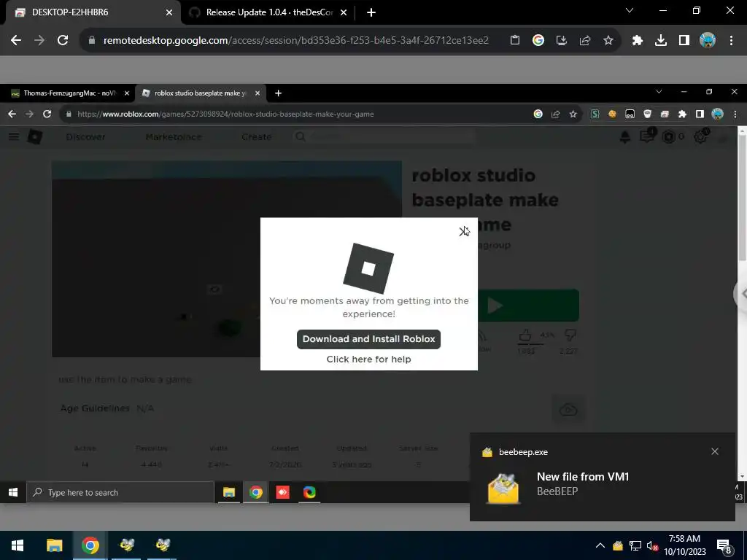Click the green S extension icon
Viewport: 747px width, 560px height.
pyautogui.click(x=595, y=114)
